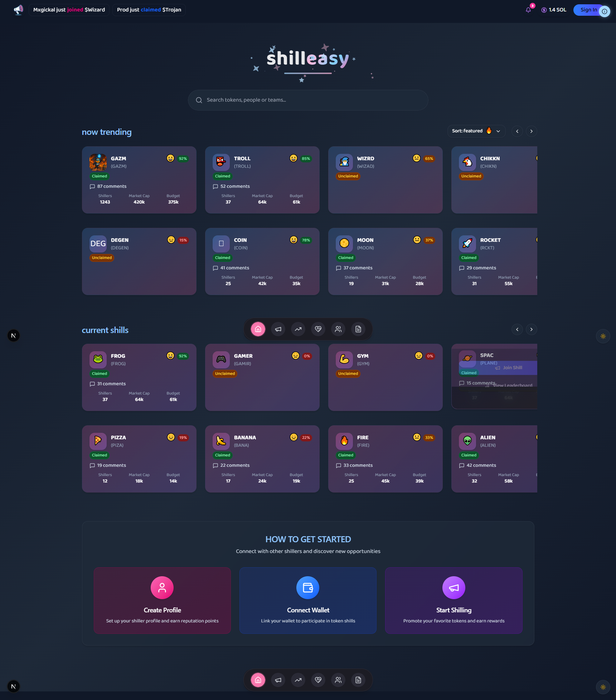The height and width of the screenshot is (700, 616).
Task: Click the Claimed tag on PIZZA card
Action: click(100, 455)
